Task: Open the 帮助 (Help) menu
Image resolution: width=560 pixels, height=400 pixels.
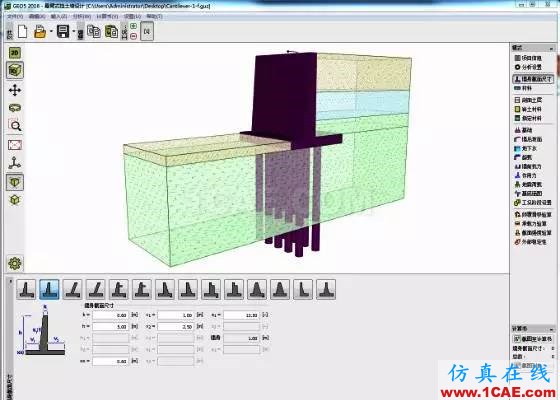Action: (154, 16)
